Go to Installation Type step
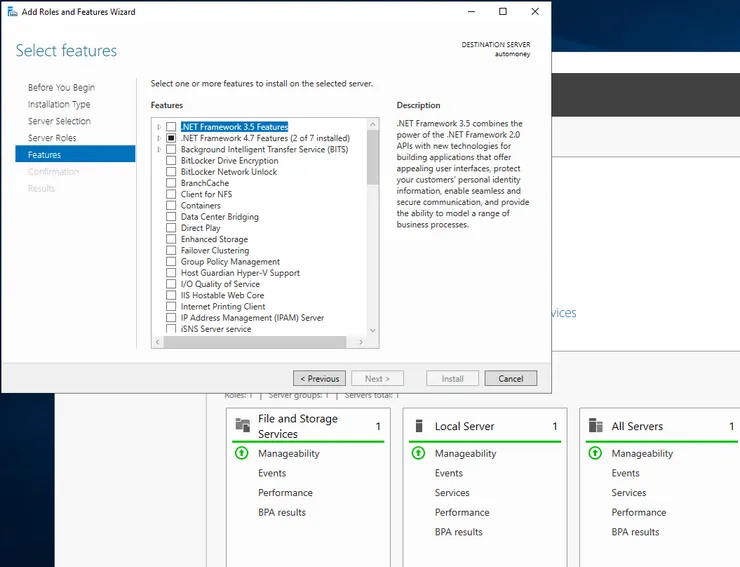This screenshot has height=567, width=740. [x=59, y=104]
